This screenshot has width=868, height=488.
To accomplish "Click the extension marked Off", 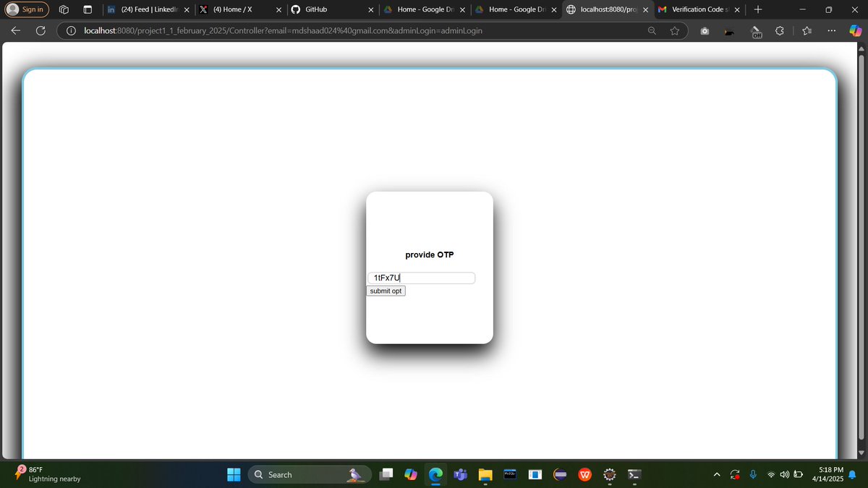I will 757,31.
